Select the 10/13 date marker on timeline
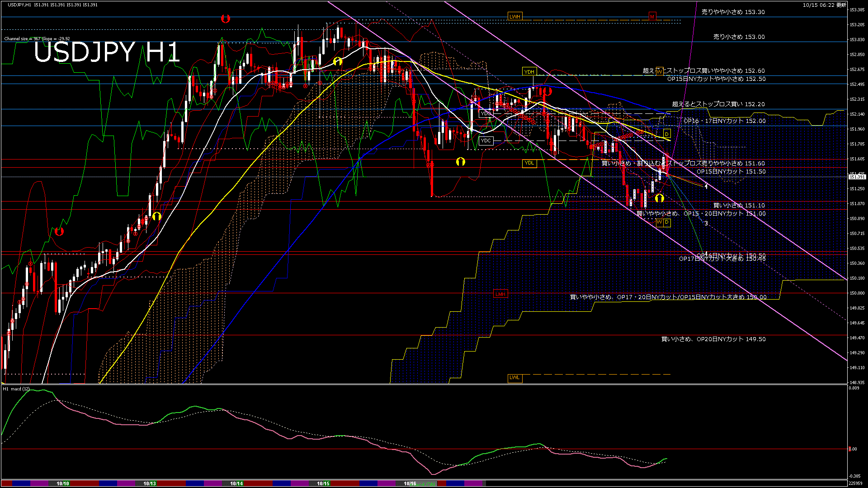The width and height of the screenshot is (868, 488). pos(150,483)
